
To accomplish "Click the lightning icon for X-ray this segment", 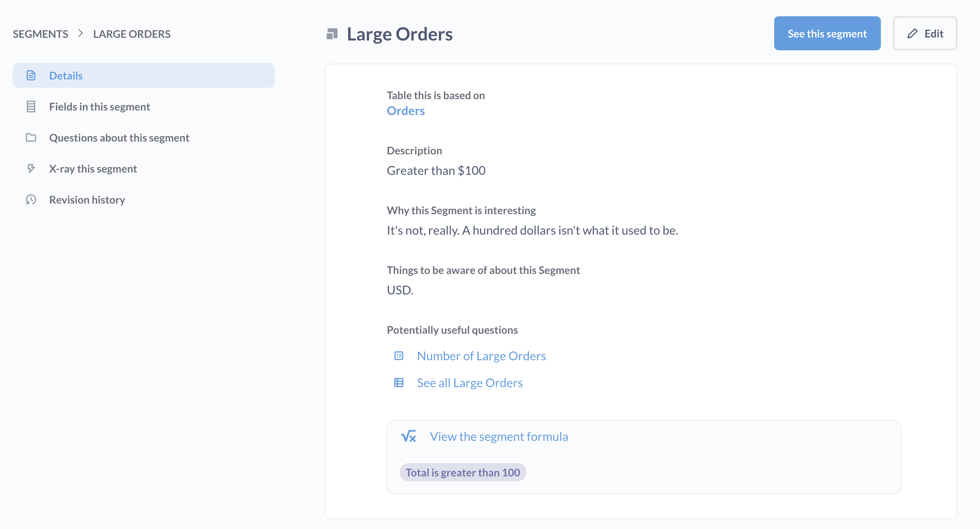I will click(x=31, y=169).
